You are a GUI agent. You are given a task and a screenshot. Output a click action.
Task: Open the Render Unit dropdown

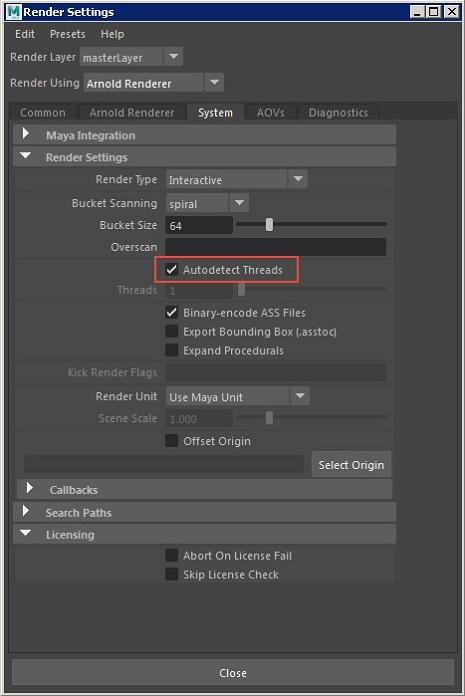coord(237,396)
